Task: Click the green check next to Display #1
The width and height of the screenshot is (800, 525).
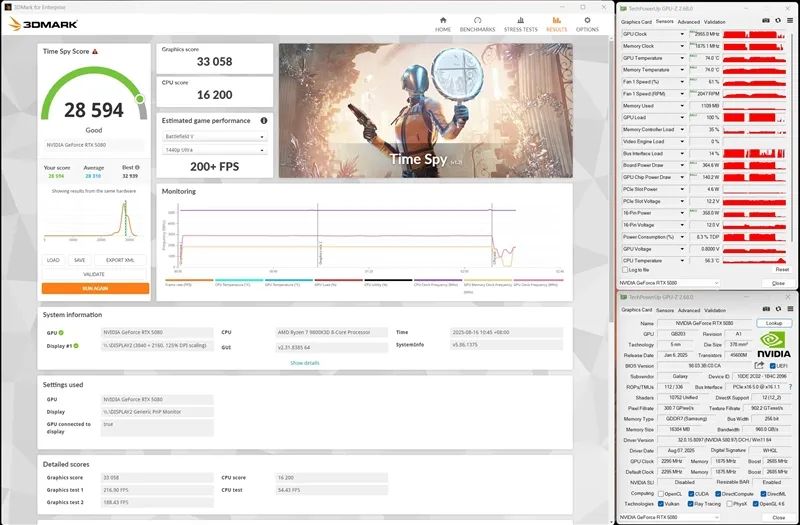Action: pyautogui.click(x=76, y=346)
